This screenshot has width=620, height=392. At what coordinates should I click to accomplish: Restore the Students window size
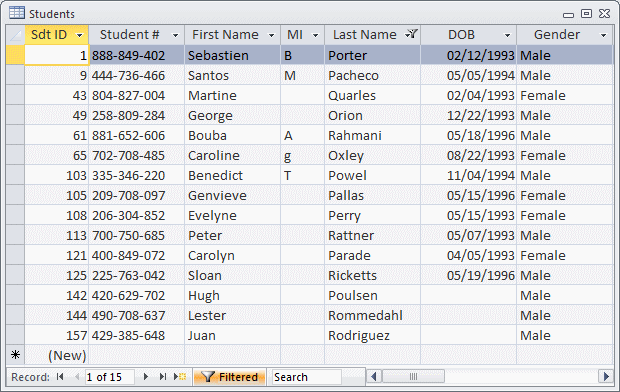[586, 13]
